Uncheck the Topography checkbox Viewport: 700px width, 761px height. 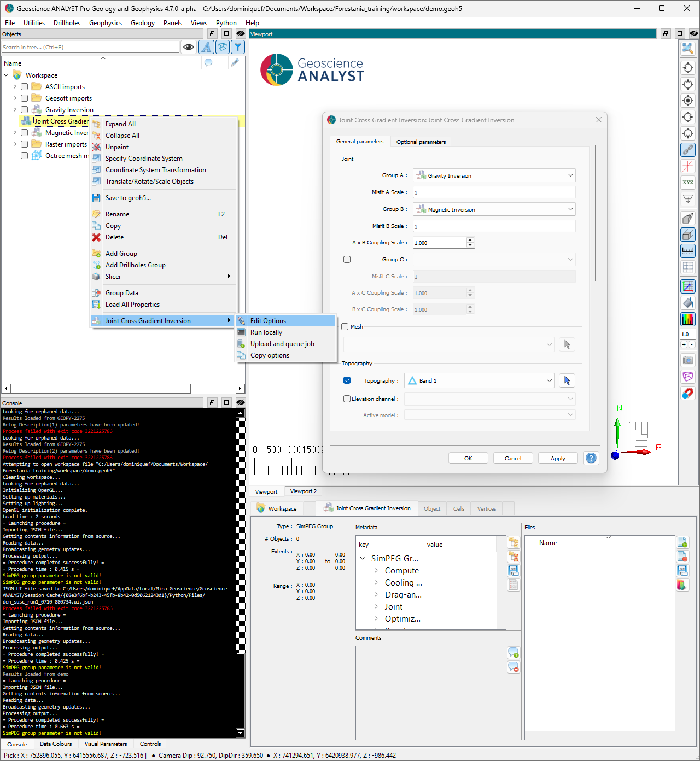347,380
